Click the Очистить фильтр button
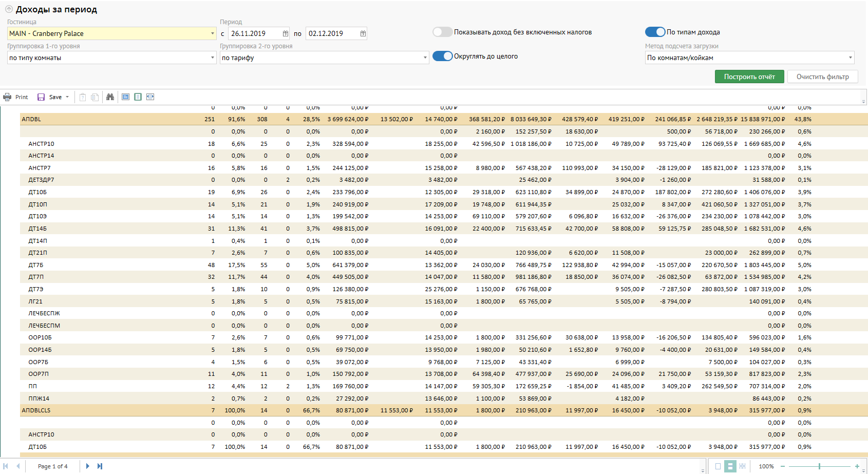Image resolution: width=868 pixels, height=474 pixels. tap(822, 77)
